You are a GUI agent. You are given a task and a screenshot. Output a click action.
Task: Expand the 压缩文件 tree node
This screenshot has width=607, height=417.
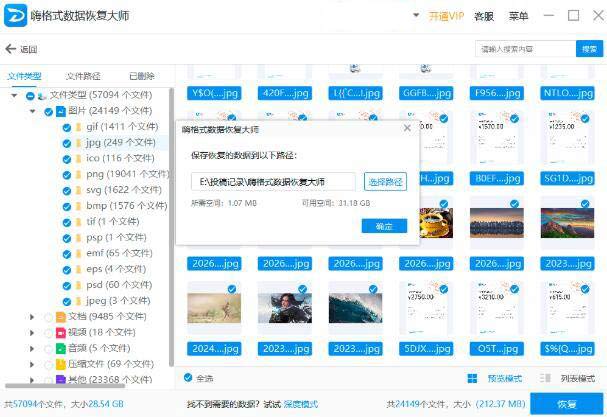[x=32, y=364]
